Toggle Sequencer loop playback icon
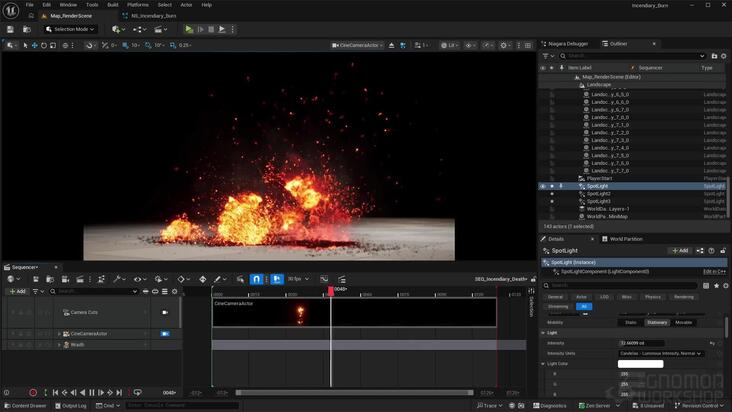This screenshot has width=732, height=412. 137,392
